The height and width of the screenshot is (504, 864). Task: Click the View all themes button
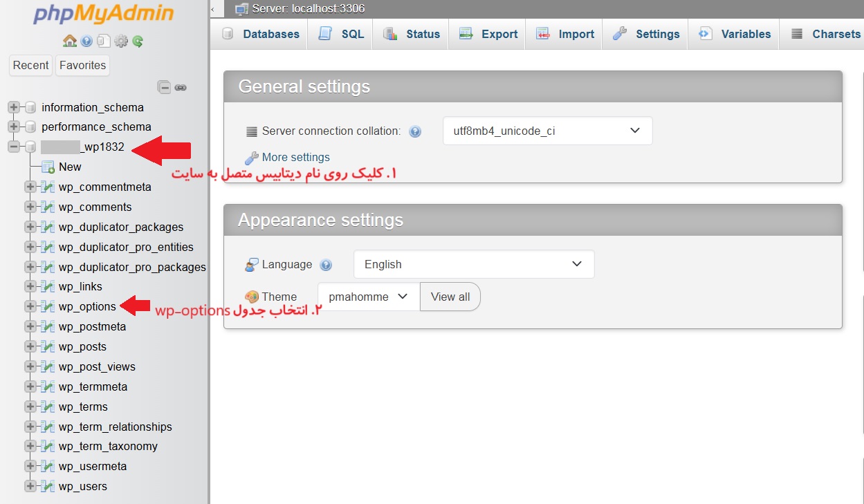[x=450, y=297]
